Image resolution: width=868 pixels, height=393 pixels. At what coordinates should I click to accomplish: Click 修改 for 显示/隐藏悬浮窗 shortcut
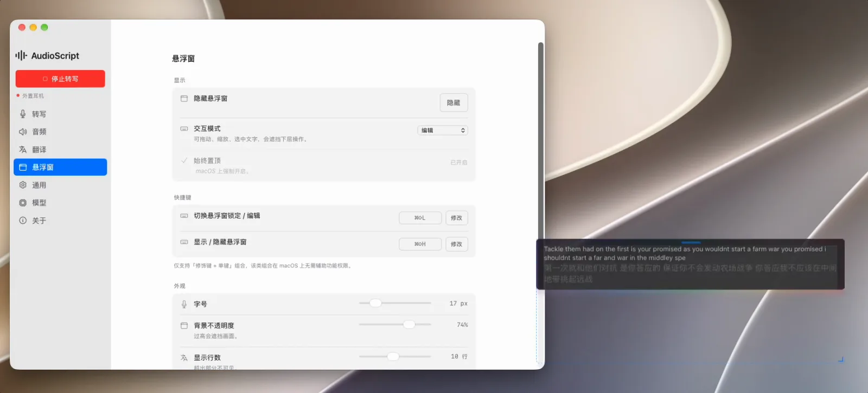point(457,244)
